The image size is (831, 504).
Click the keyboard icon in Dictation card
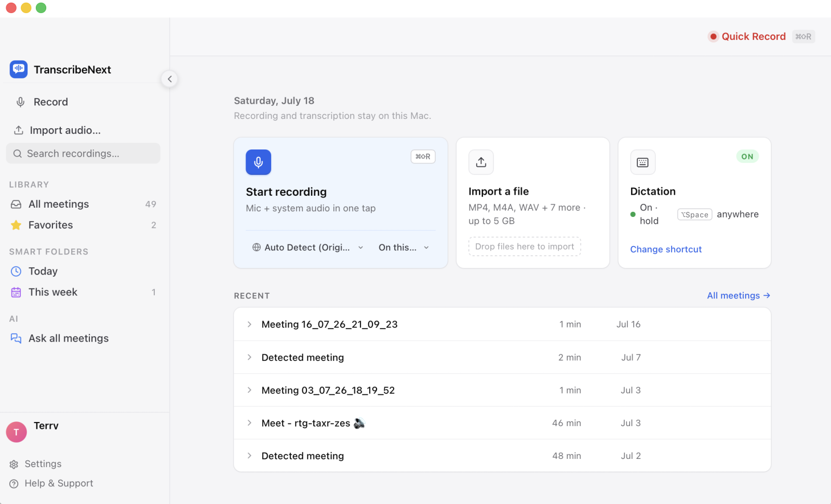tap(642, 162)
